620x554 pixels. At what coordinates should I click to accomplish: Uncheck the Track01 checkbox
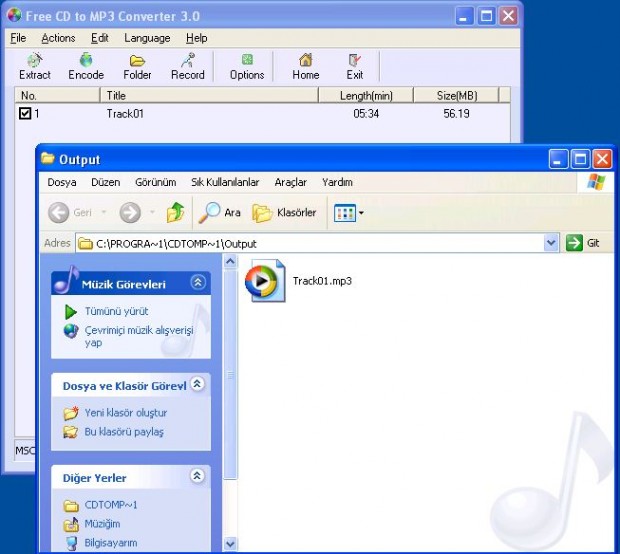coord(25,113)
